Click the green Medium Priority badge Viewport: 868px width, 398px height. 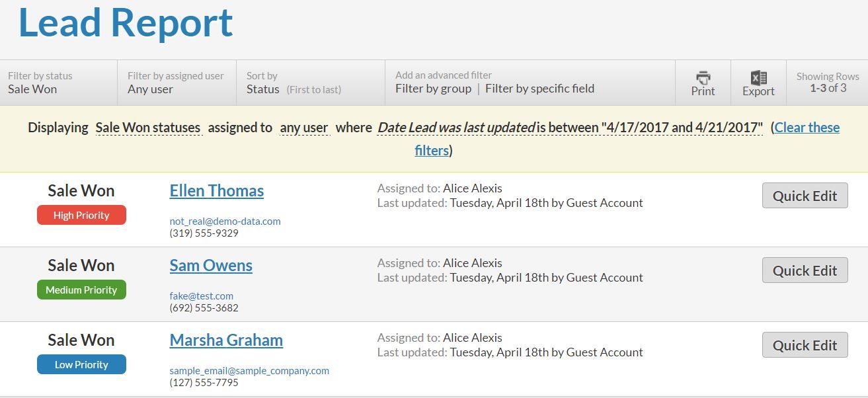81,290
